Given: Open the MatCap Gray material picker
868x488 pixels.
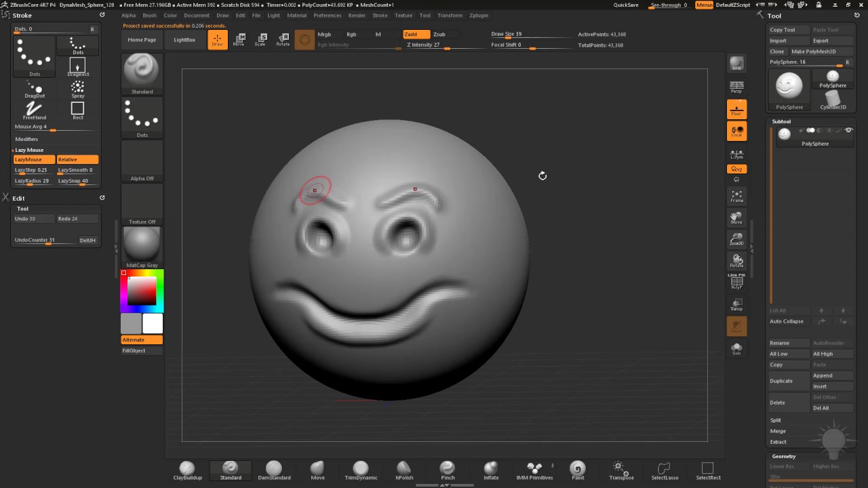Looking at the screenshot, I should (142, 247).
